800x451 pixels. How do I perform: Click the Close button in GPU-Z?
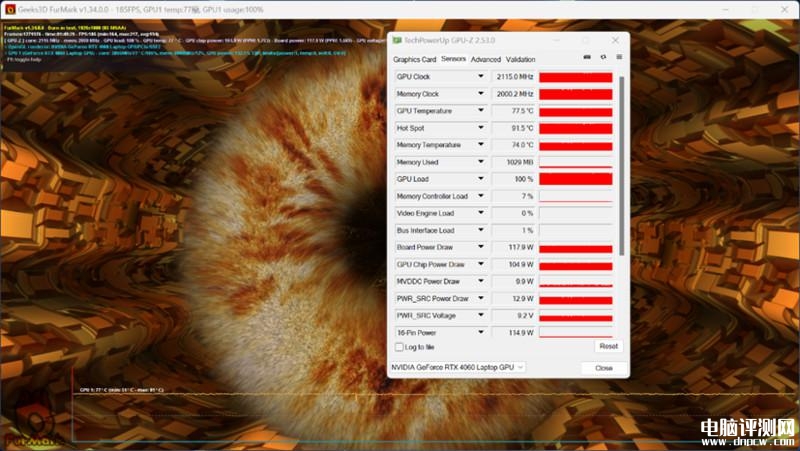(604, 368)
